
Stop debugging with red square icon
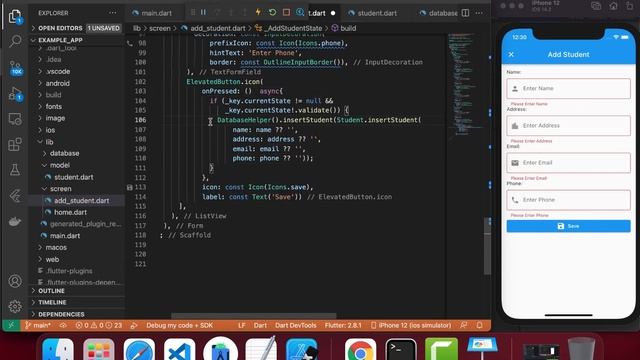(287, 13)
